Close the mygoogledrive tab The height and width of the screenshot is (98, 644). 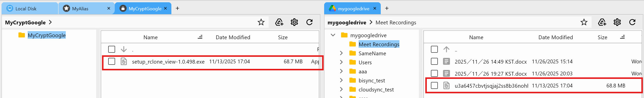point(375,8)
